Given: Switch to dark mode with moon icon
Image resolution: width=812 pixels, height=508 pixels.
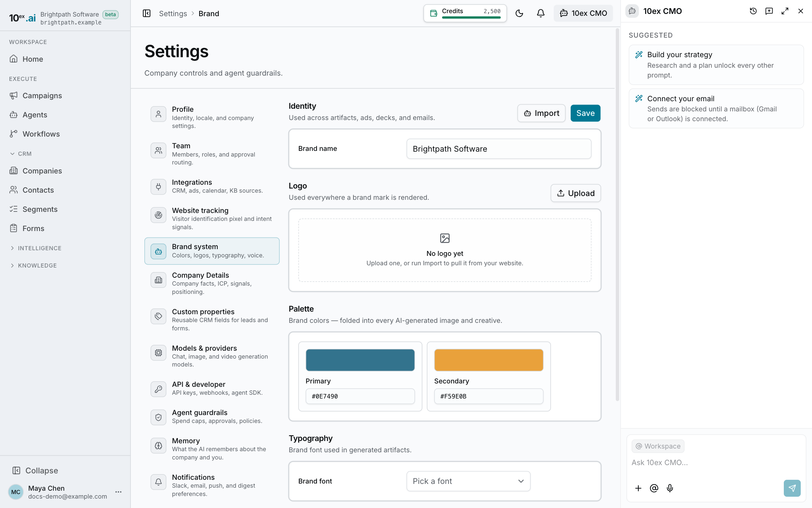Looking at the screenshot, I should pos(519,14).
